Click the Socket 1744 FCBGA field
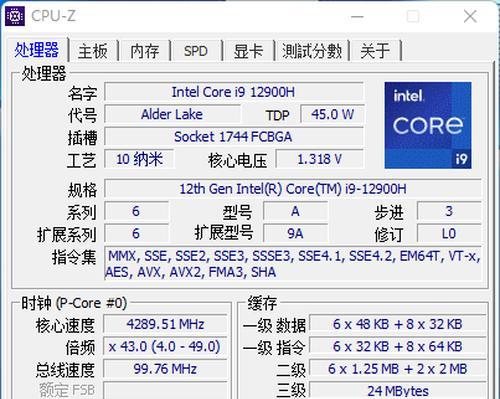This screenshot has width=500, height=399. click(x=234, y=137)
